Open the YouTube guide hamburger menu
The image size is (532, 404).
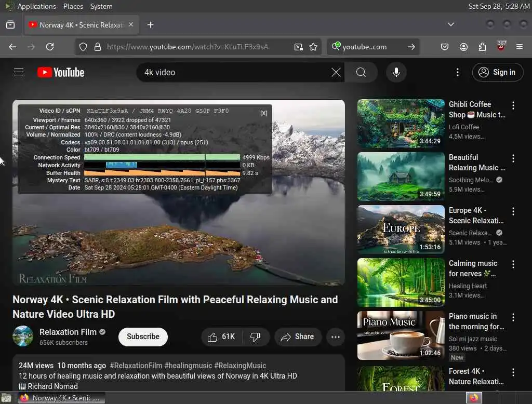[x=19, y=72]
